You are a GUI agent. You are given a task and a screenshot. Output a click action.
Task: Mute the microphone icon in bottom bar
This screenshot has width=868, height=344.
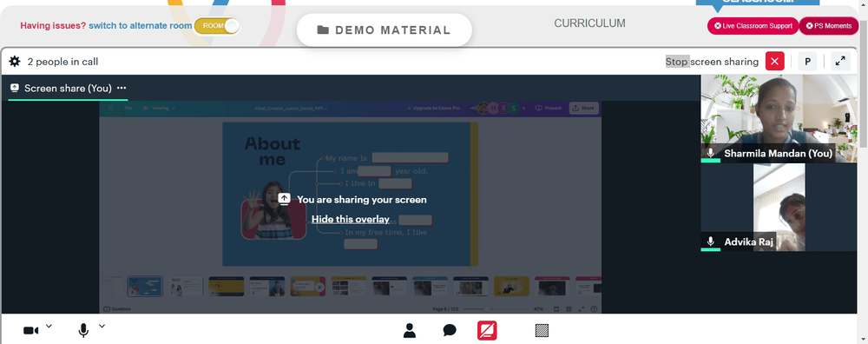[x=83, y=331]
